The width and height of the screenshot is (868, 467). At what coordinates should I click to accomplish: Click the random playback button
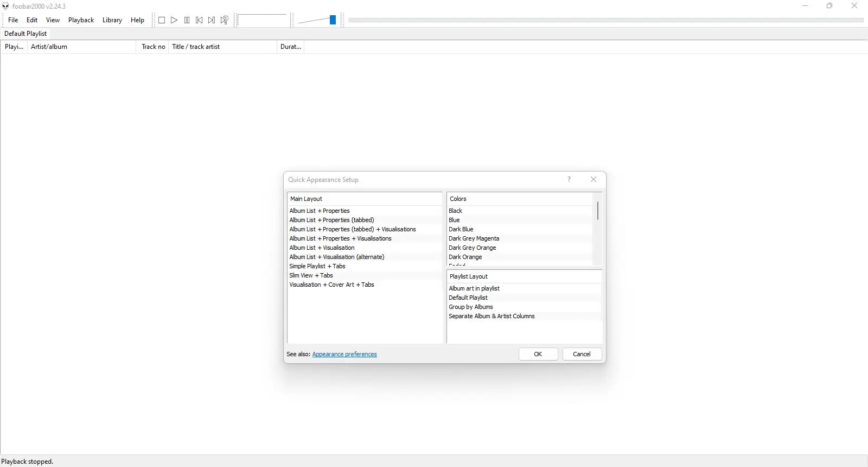224,20
